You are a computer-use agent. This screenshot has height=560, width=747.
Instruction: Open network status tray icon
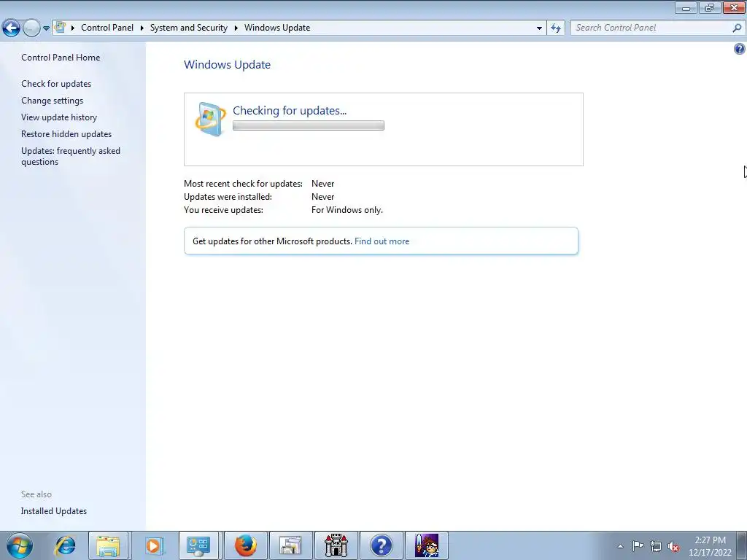click(x=656, y=547)
